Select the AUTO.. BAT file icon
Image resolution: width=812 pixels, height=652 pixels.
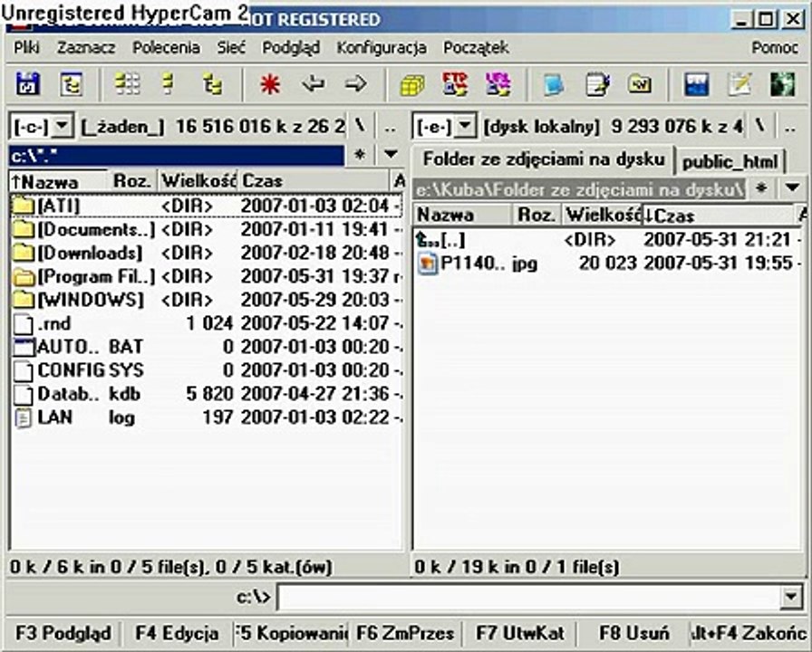(x=24, y=347)
